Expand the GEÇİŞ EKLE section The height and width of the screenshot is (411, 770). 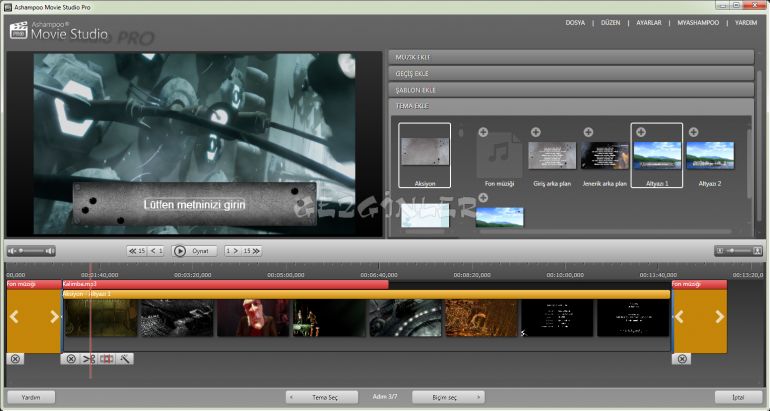pyautogui.click(x=571, y=74)
